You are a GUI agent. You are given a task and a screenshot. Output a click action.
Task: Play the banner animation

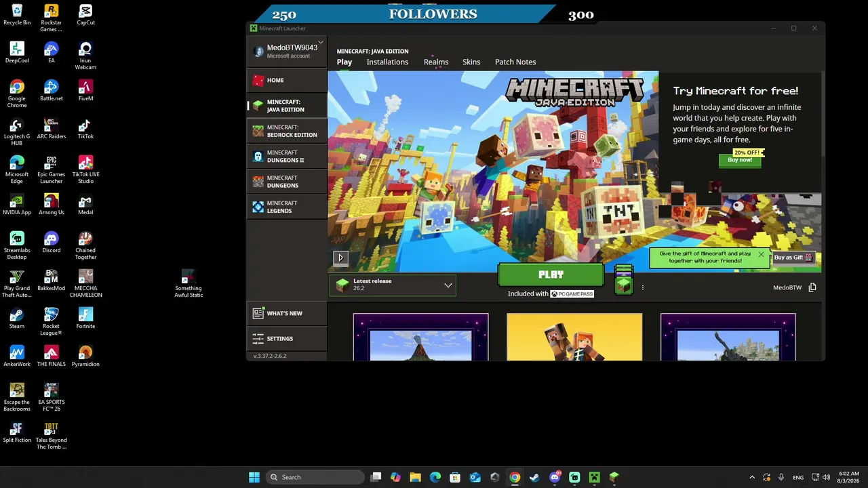click(x=340, y=258)
